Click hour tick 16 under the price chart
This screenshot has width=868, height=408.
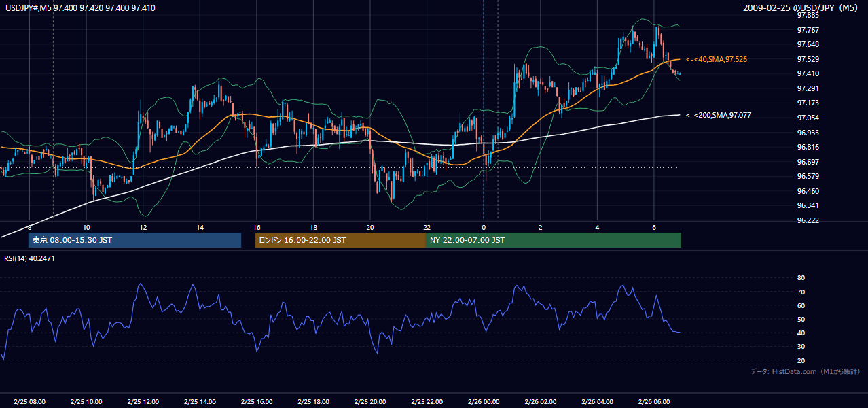pyautogui.click(x=256, y=227)
